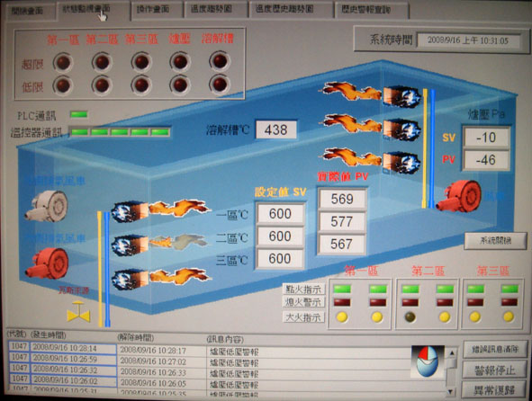Select the white exhaust blower fan icon
The width and height of the screenshot is (532, 401).
46,206
